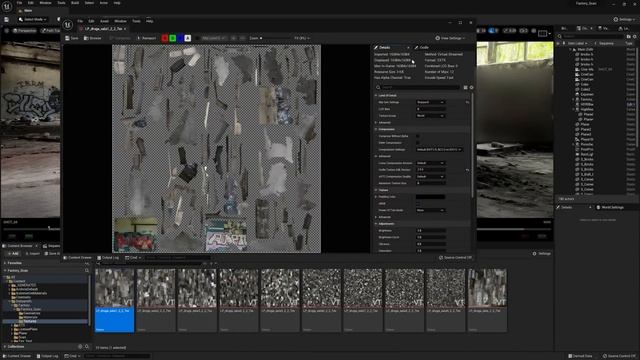This screenshot has height=360, width=640.
Task: Collapse the Adjustments section
Action: (376, 224)
